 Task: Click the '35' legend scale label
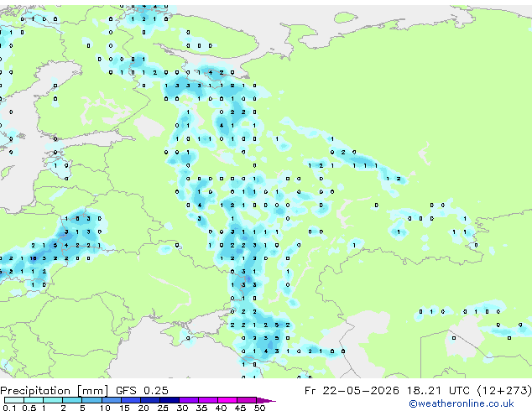click(201, 408)
